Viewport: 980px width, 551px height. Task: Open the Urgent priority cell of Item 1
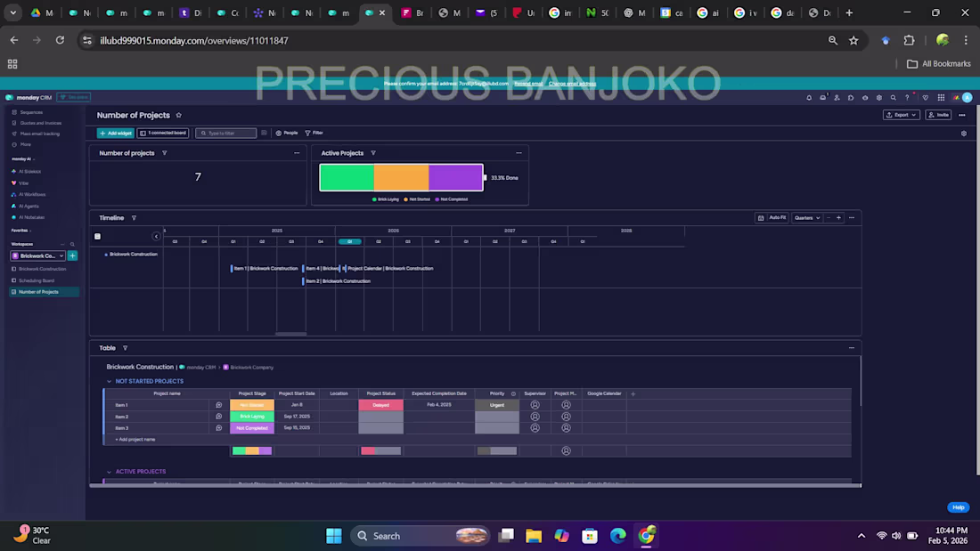[497, 405]
